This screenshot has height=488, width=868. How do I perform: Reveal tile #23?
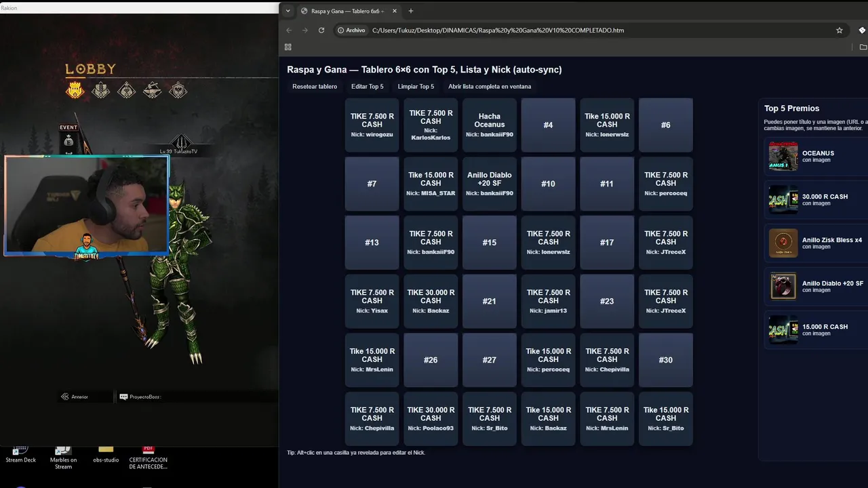click(x=607, y=301)
